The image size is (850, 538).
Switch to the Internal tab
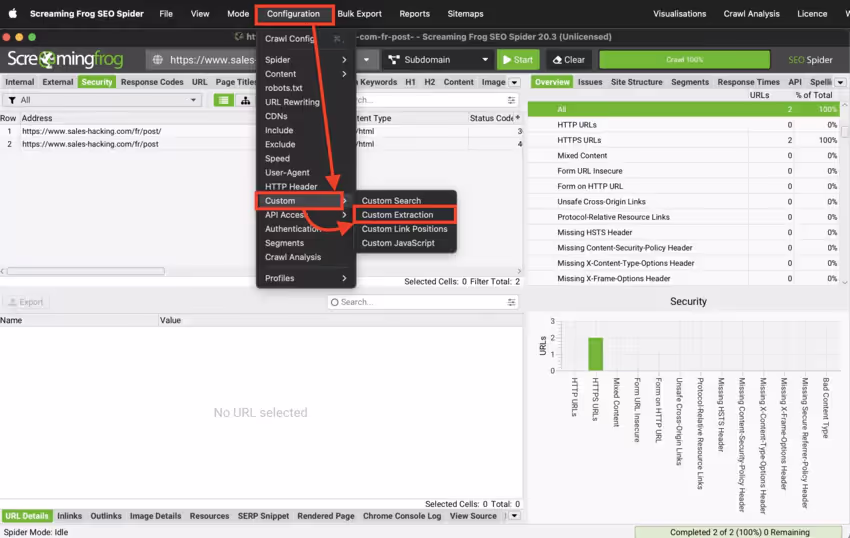click(x=20, y=82)
